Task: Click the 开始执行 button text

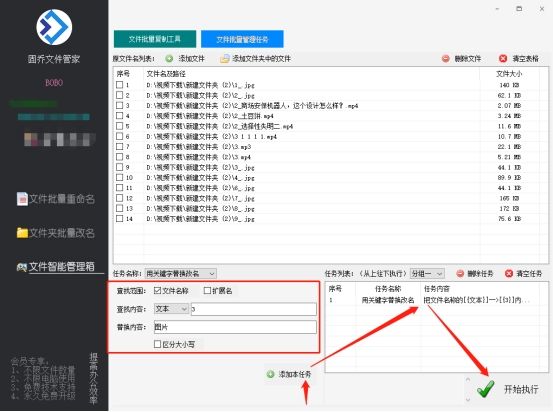Action: [x=521, y=389]
